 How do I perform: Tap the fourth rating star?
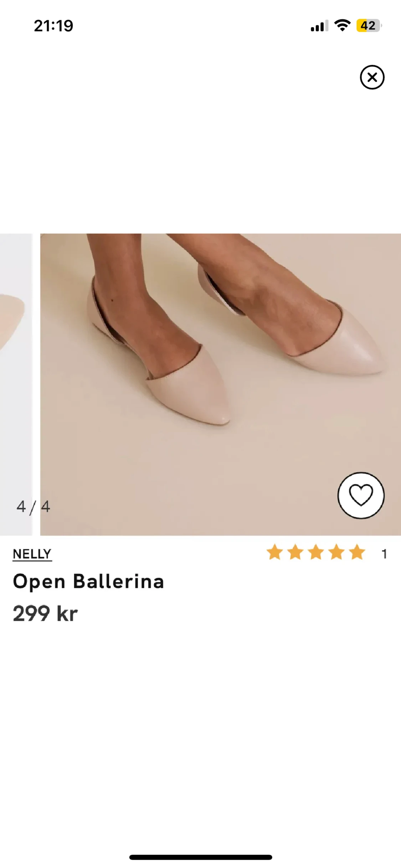coord(336,552)
